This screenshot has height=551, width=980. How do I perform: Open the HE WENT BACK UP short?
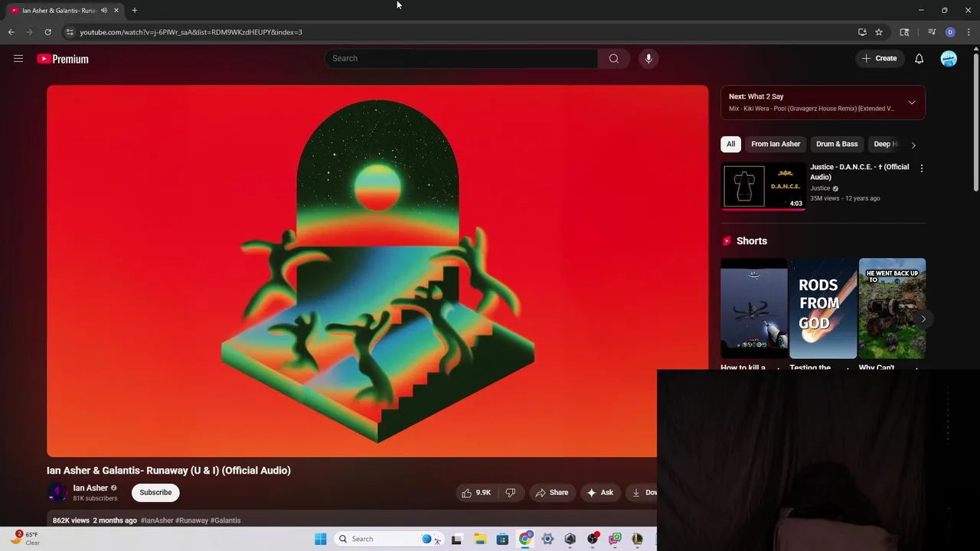click(892, 308)
